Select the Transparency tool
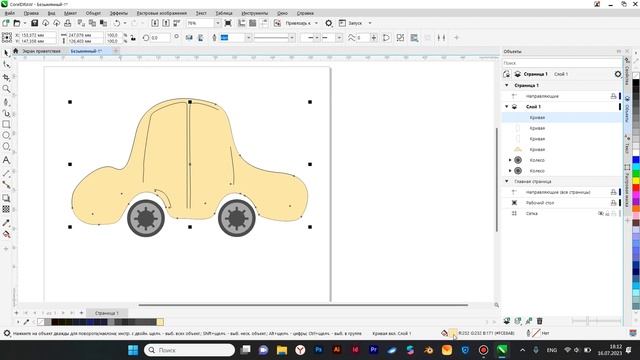Screen dimensions: 640x360 (6, 209)
